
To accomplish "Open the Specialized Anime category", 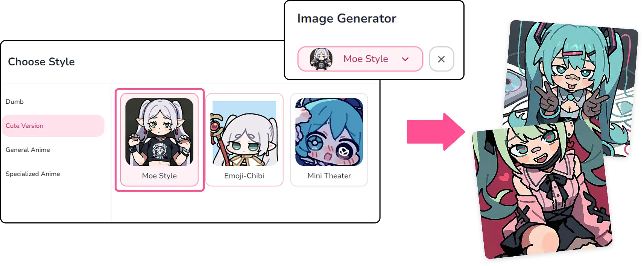I will 33,174.
